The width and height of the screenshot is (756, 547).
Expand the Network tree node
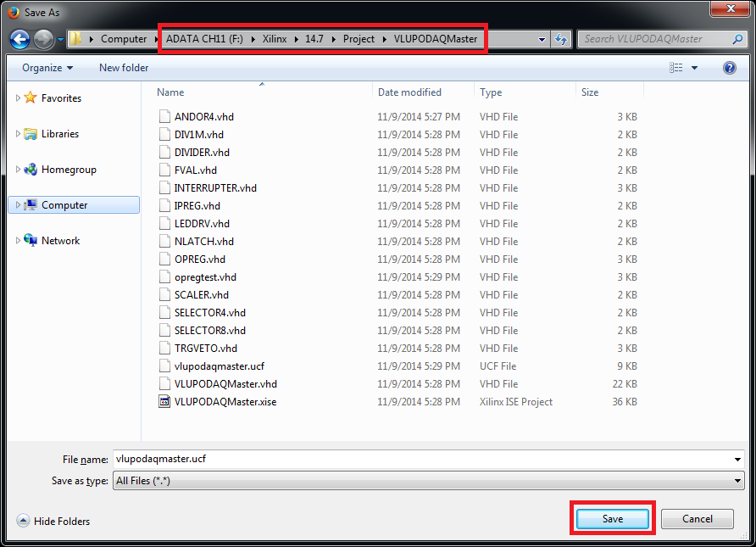[18, 241]
